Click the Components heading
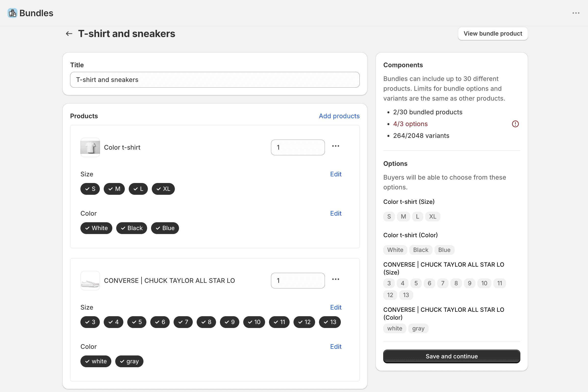The width and height of the screenshot is (588, 392). [x=403, y=65]
